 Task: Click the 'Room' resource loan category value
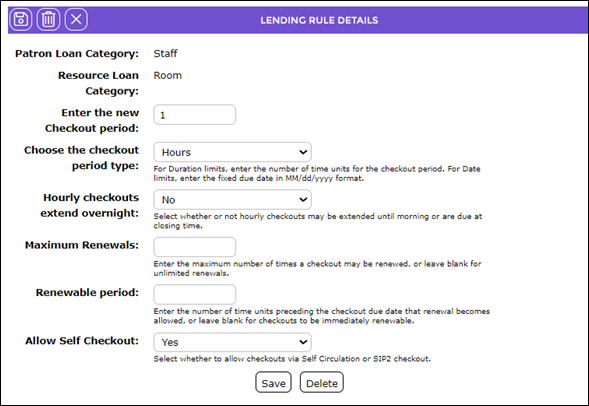click(168, 75)
